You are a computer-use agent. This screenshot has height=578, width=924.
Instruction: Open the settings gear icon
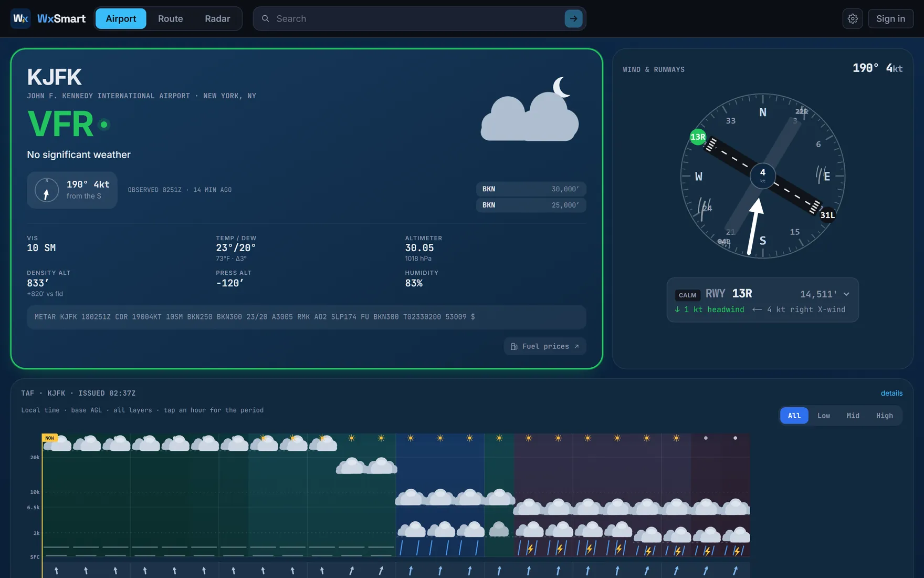point(853,18)
